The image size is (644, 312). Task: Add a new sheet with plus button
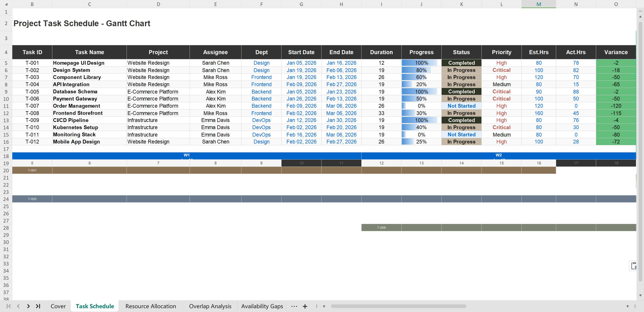[x=305, y=306]
